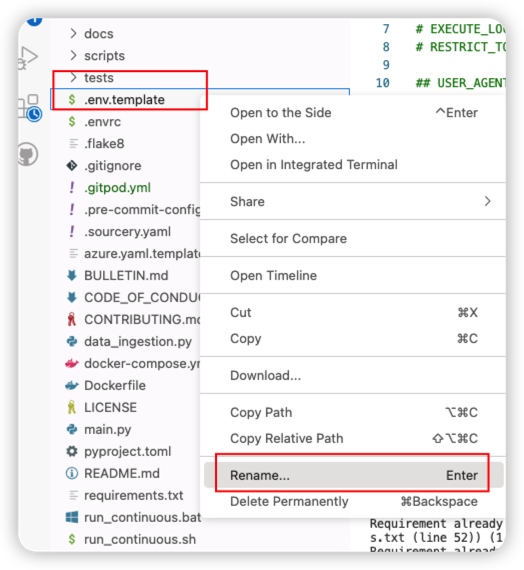Image resolution: width=524 pixels, height=570 pixels.
Task: Click Python icon beside main.py
Action: pyautogui.click(x=72, y=429)
